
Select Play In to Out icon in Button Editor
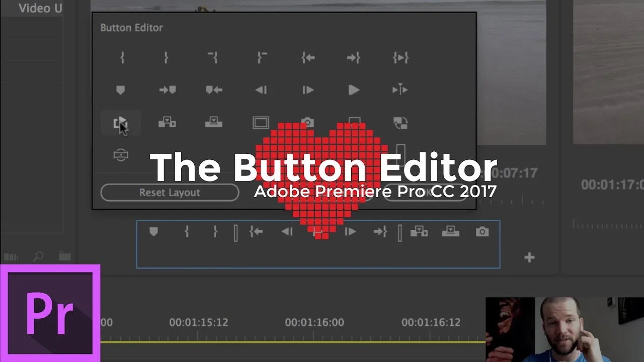(x=400, y=58)
